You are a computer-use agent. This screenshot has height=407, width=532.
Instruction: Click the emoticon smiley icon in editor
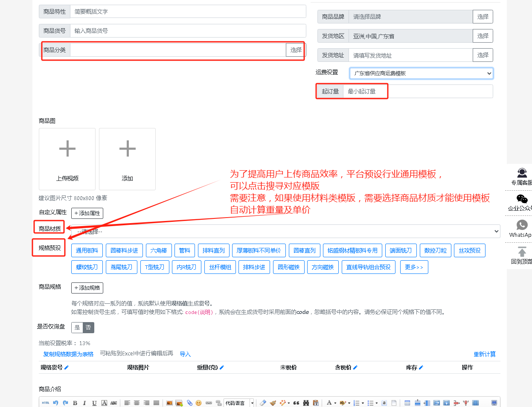coord(198,403)
